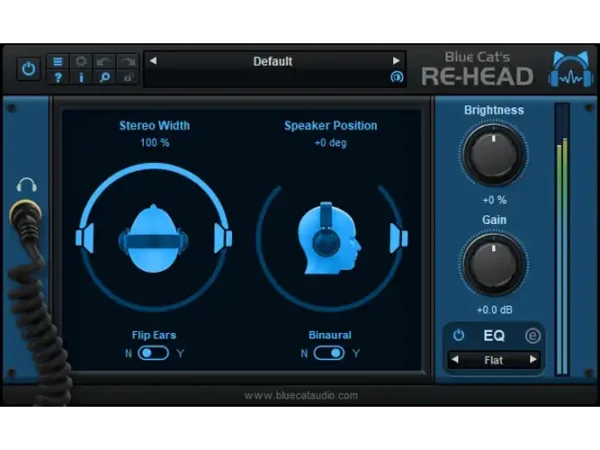Image resolution: width=600 pixels, height=450 pixels.
Task: Select next preset with right arrow
Action: pyautogui.click(x=396, y=60)
